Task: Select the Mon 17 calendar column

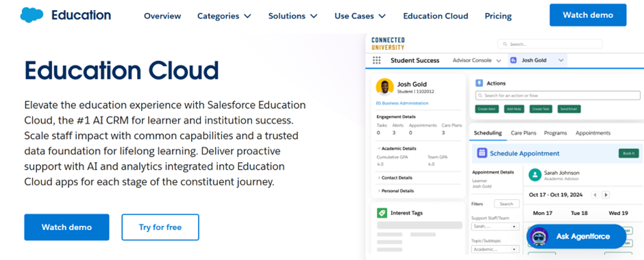Action: point(542,213)
